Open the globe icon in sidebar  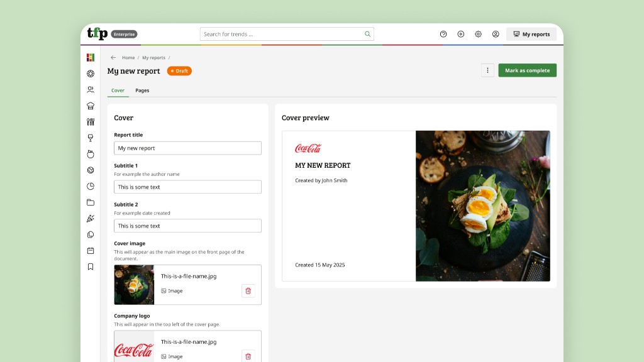(x=91, y=170)
